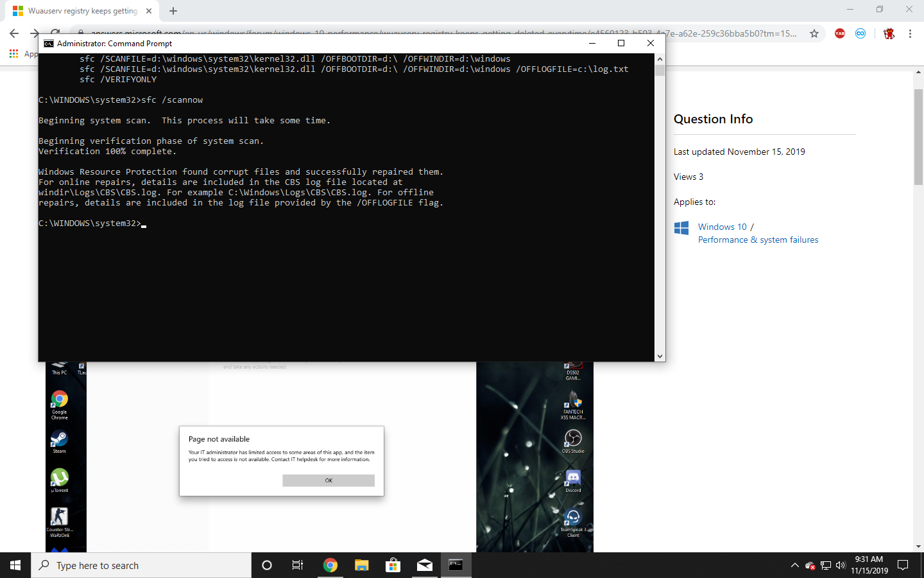Screen dimensions: 924x578
Task: Open Chrome's three-dot menu
Action: pyautogui.click(x=910, y=33)
